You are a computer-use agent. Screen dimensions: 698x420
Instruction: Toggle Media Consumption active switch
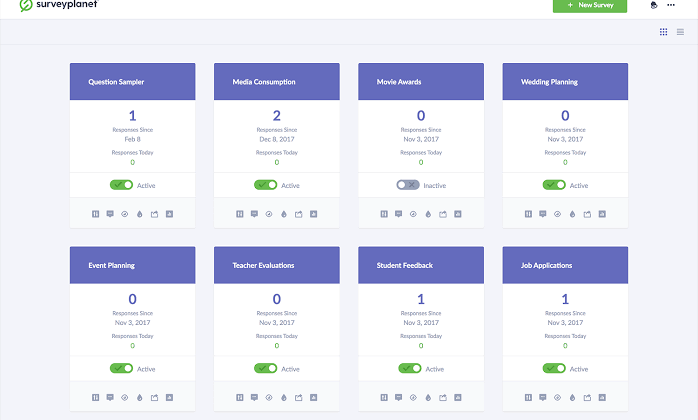tap(266, 185)
